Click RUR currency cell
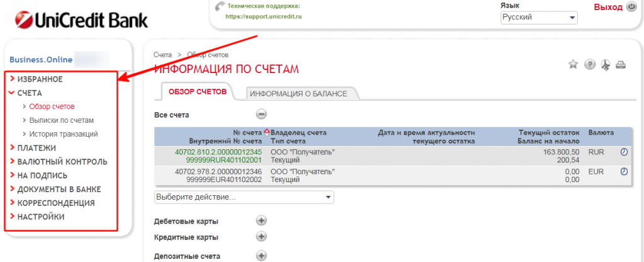This screenshot has height=262, width=644. [x=596, y=152]
